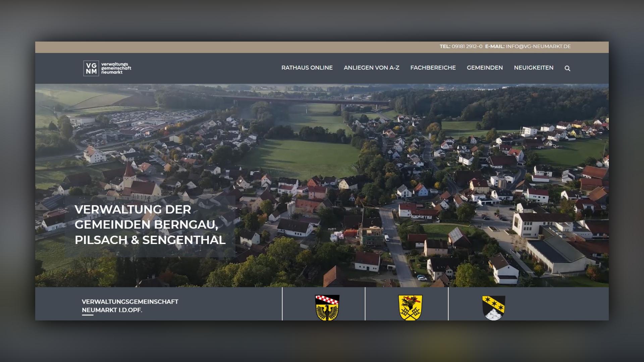Click the VGNM Verwaltungsgemeinschaft Neumarkt logo
This screenshot has width=644, height=362.
[x=107, y=68]
